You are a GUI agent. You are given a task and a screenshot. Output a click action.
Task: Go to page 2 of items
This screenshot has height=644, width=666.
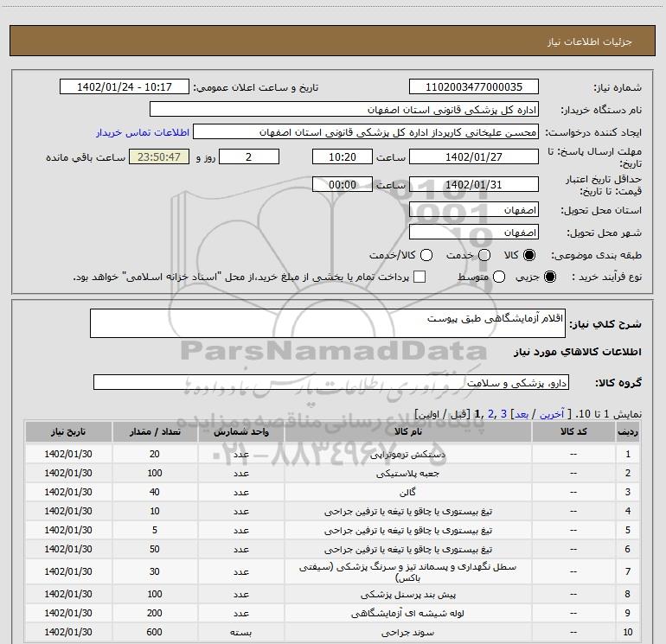491,414
